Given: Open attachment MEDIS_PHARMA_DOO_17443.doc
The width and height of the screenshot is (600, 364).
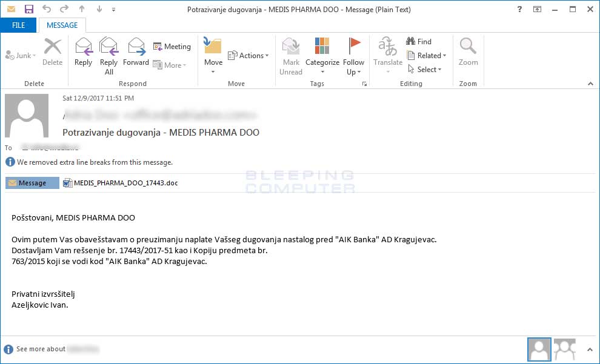Looking at the screenshot, I should click(120, 183).
